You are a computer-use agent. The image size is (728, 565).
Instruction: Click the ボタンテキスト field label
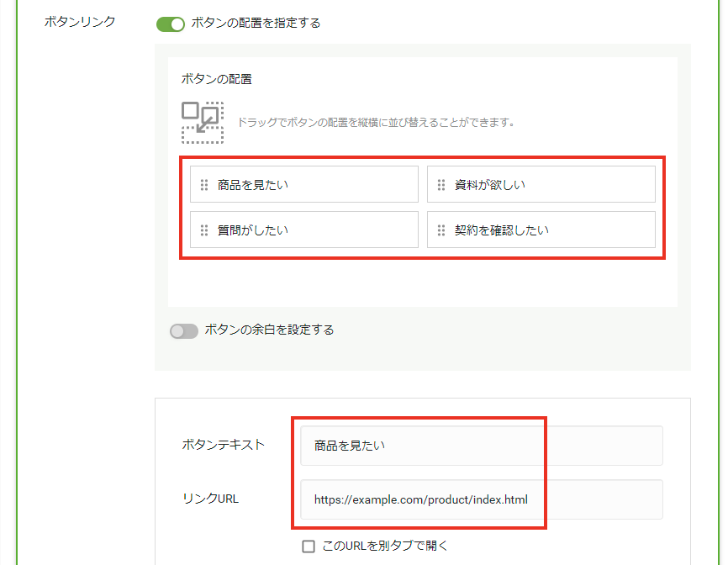(x=224, y=445)
